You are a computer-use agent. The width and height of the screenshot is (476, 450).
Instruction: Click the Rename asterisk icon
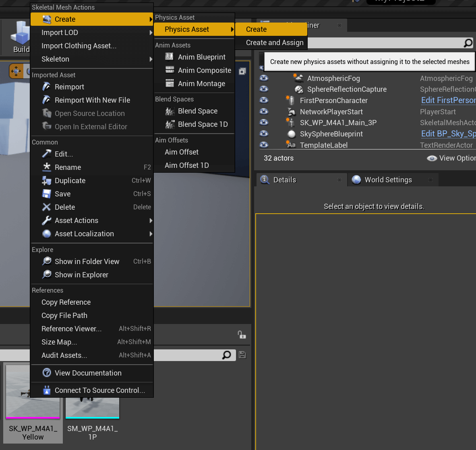[x=46, y=167]
